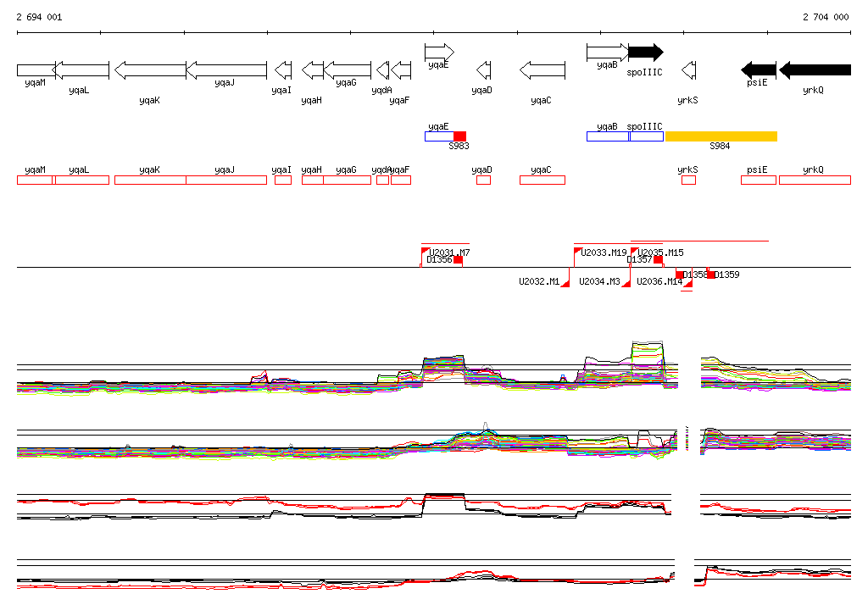Image resolution: width=868 pixels, height=605 pixels.
Task: Select the red yrkS annotation box
Action: [x=688, y=180]
